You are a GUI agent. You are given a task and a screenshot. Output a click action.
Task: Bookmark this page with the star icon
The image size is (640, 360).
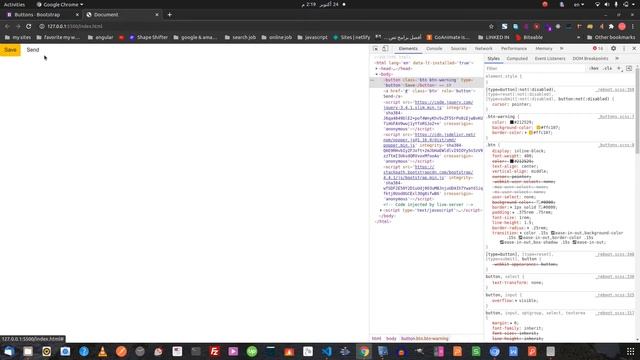pyautogui.click(x=491, y=26)
